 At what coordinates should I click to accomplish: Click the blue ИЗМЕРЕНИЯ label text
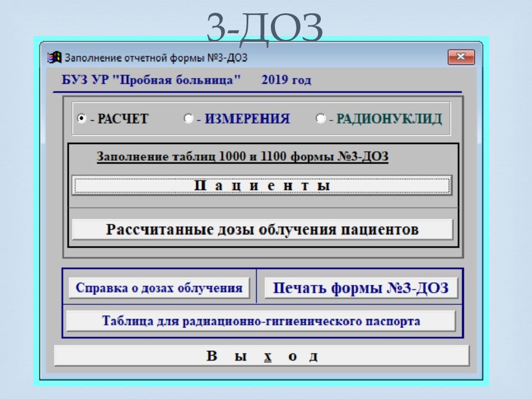pos(244,119)
